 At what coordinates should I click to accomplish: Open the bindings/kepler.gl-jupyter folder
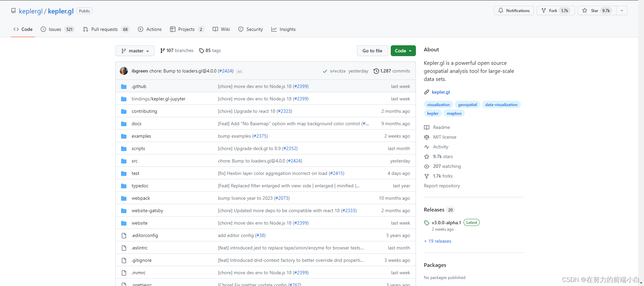click(159, 99)
